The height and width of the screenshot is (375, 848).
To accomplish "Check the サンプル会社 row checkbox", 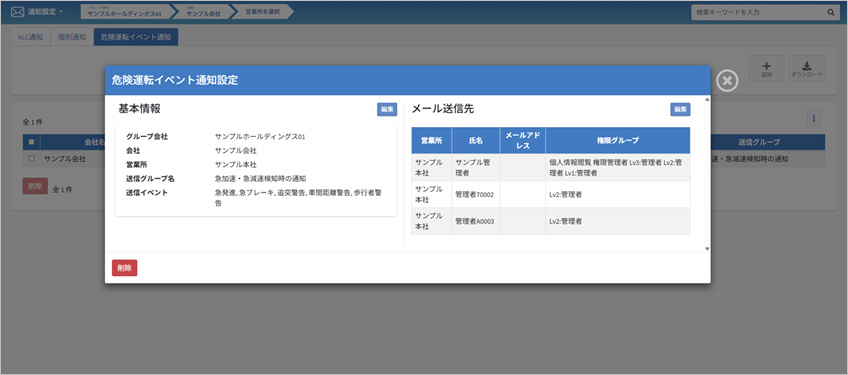I will [x=31, y=159].
